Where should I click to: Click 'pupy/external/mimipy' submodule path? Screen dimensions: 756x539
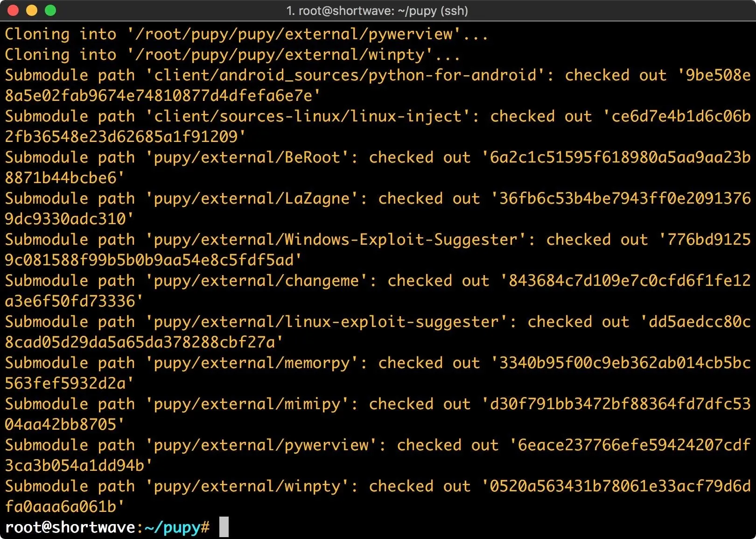pos(247,404)
